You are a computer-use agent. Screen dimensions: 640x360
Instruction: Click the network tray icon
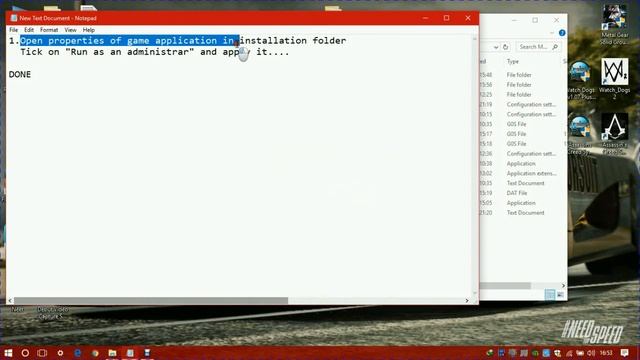click(569, 353)
